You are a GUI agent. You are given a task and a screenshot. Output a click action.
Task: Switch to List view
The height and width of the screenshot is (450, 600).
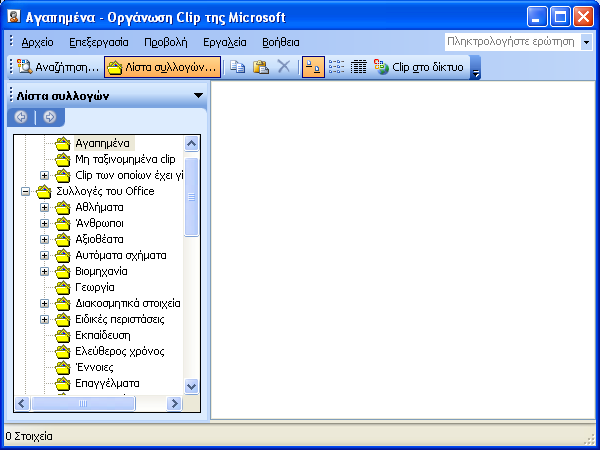coord(336,67)
